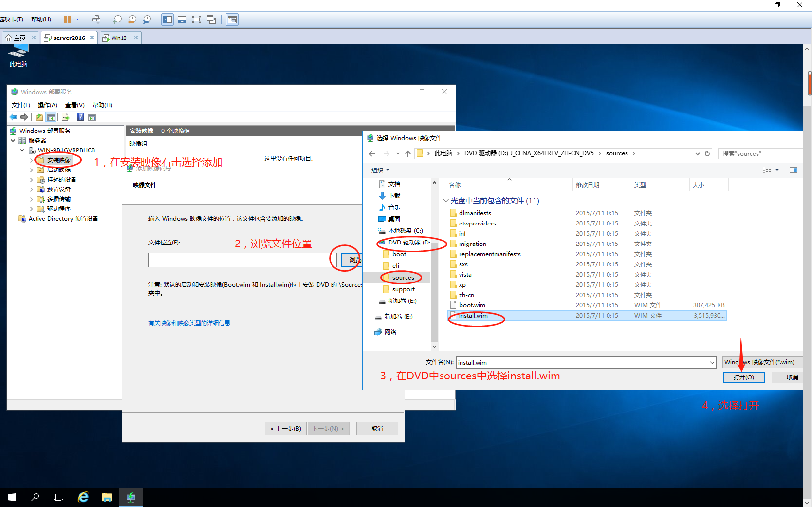Switch to the Win10 tab

tap(119, 38)
